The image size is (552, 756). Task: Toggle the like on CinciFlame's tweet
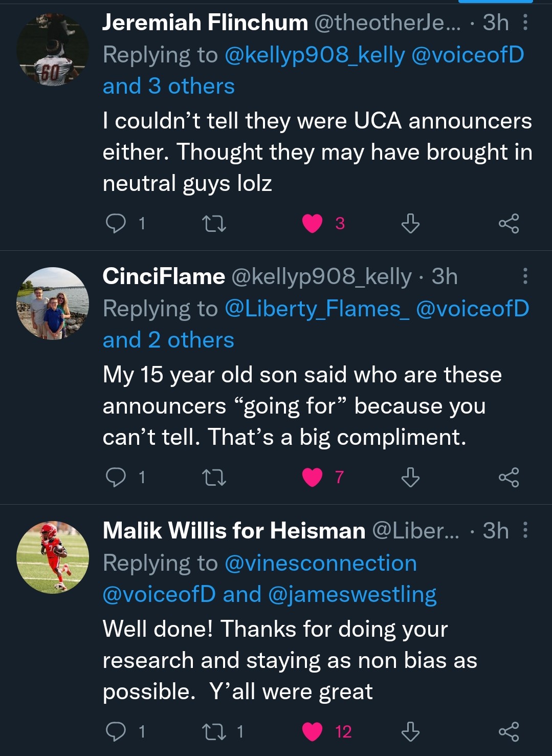click(313, 477)
